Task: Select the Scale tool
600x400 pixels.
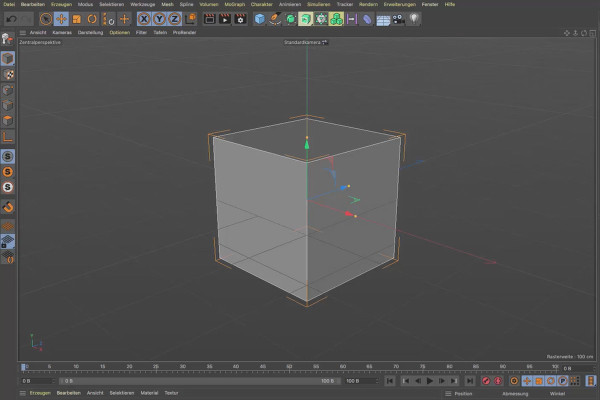Action: [x=77, y=19]
